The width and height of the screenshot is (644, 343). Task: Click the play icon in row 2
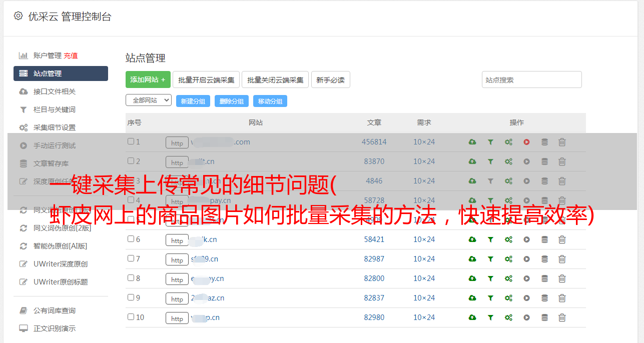click(526, 161)
